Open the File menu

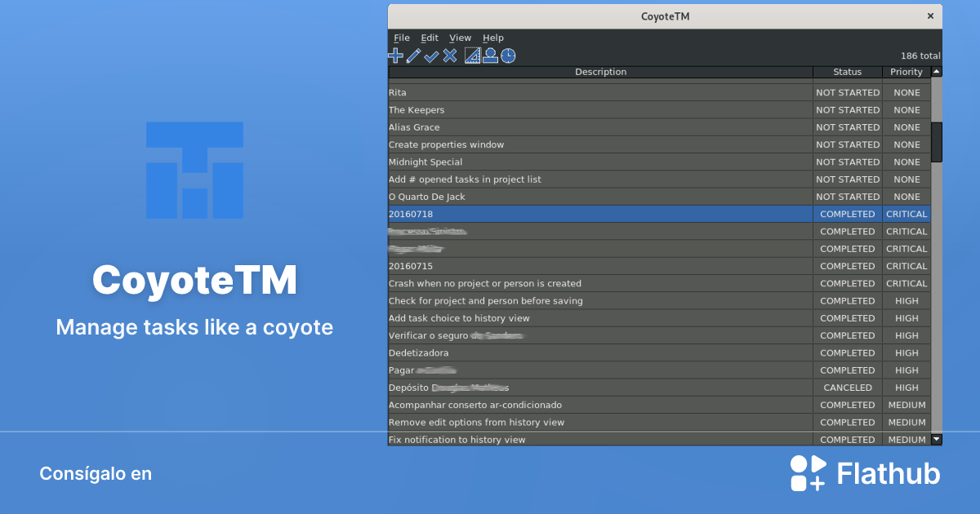point(401,38)
